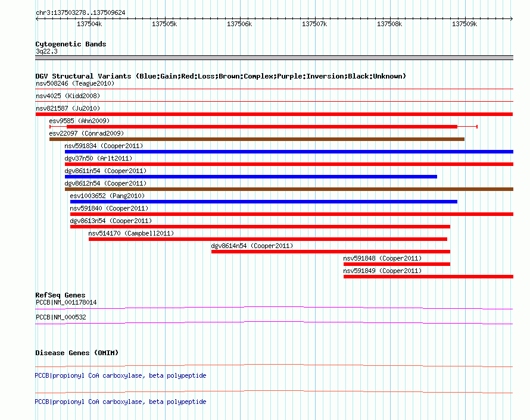530x420 pixels.
Task: Select the blue nsv591834 gain bar
Action: click(x=289, y=152)
